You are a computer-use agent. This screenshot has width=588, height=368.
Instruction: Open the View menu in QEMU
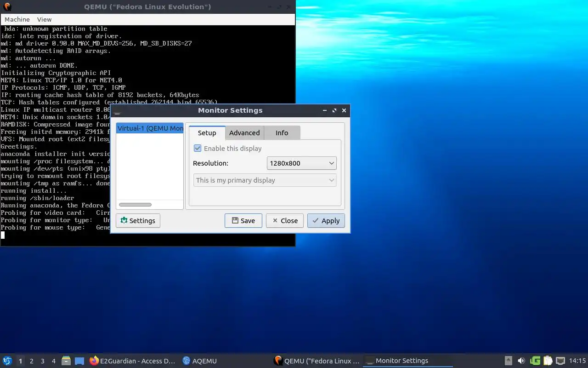(44, 19)
